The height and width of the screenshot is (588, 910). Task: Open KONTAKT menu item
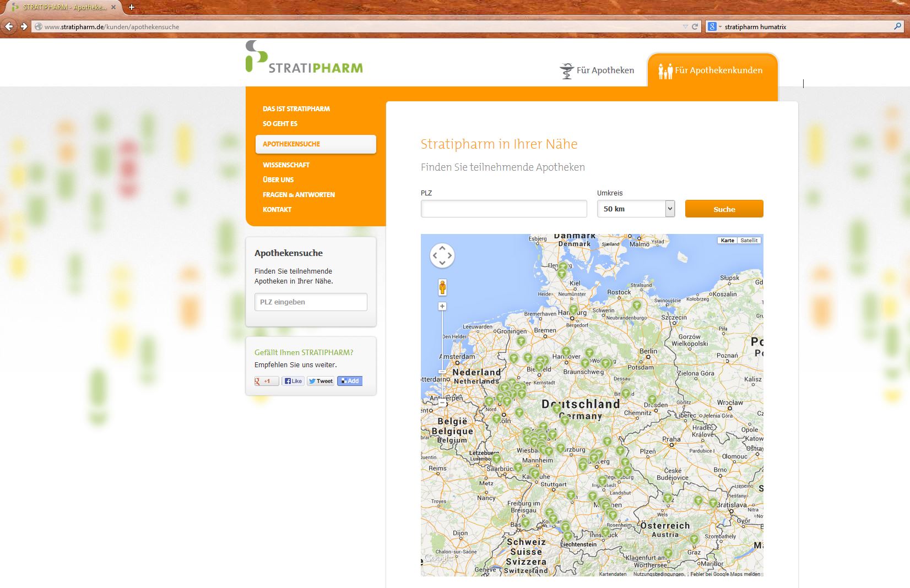[277, 210]
